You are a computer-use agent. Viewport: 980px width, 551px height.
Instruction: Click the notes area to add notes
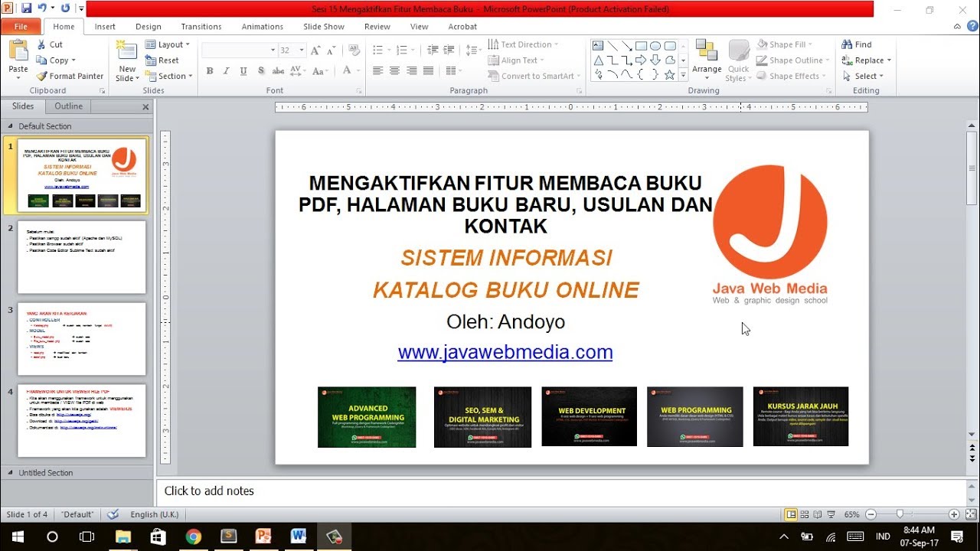tap(561, 491)
